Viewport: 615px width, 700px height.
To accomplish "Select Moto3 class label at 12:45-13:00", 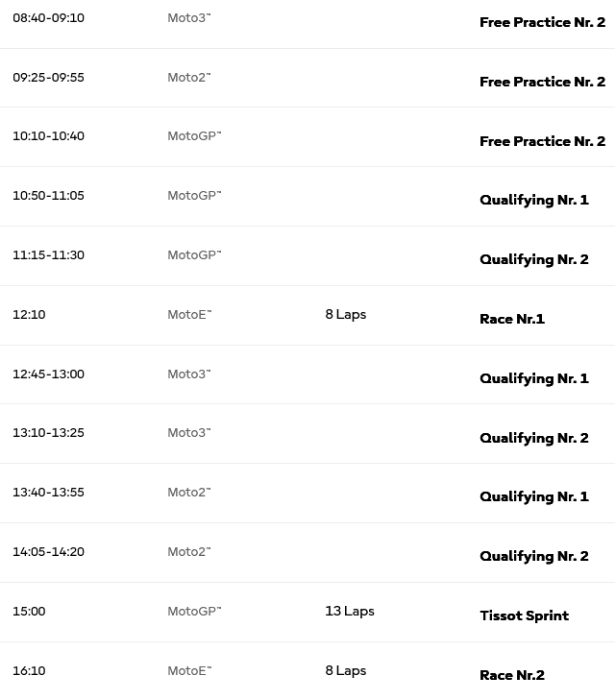I will [x=189, y=374].
